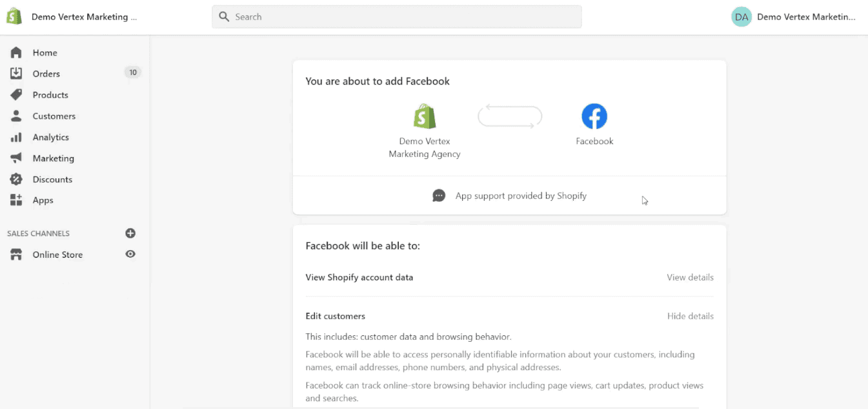Click inside the Search field

tap(396, 16)
